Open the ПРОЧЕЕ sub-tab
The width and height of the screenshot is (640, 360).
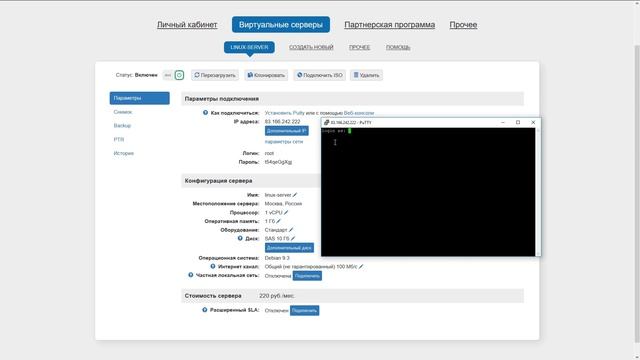359,47
